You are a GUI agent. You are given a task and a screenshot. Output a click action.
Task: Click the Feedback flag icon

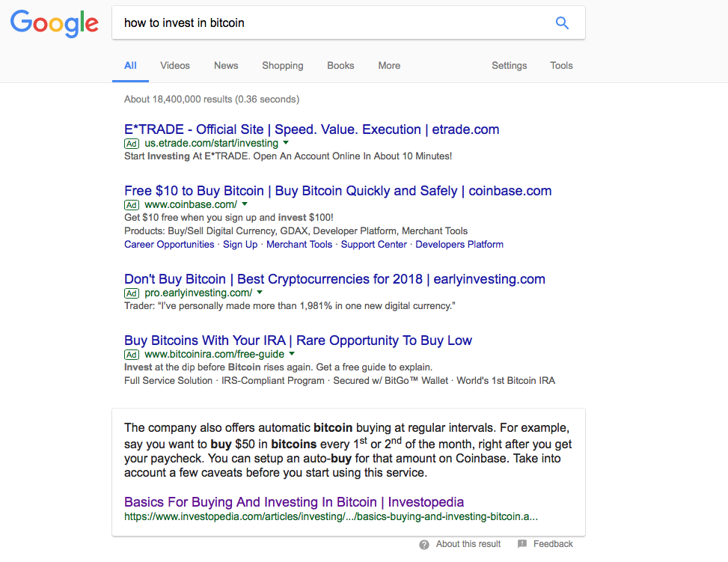(521, 544)
